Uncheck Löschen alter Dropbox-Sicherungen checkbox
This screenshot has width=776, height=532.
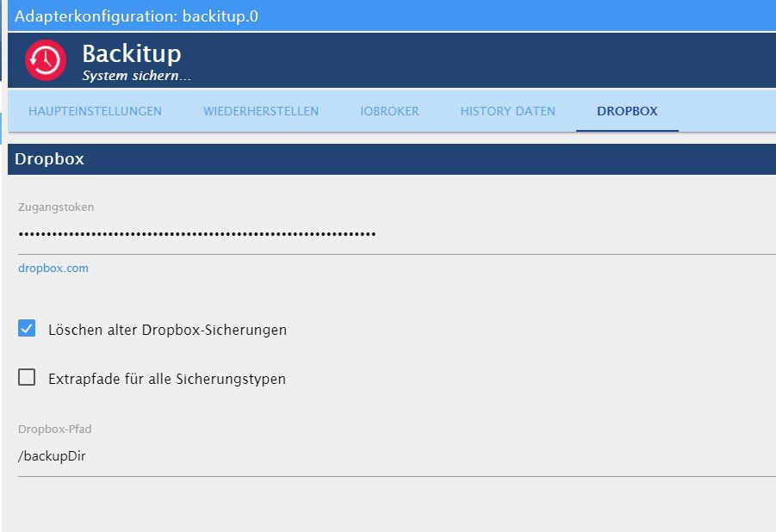27,328
